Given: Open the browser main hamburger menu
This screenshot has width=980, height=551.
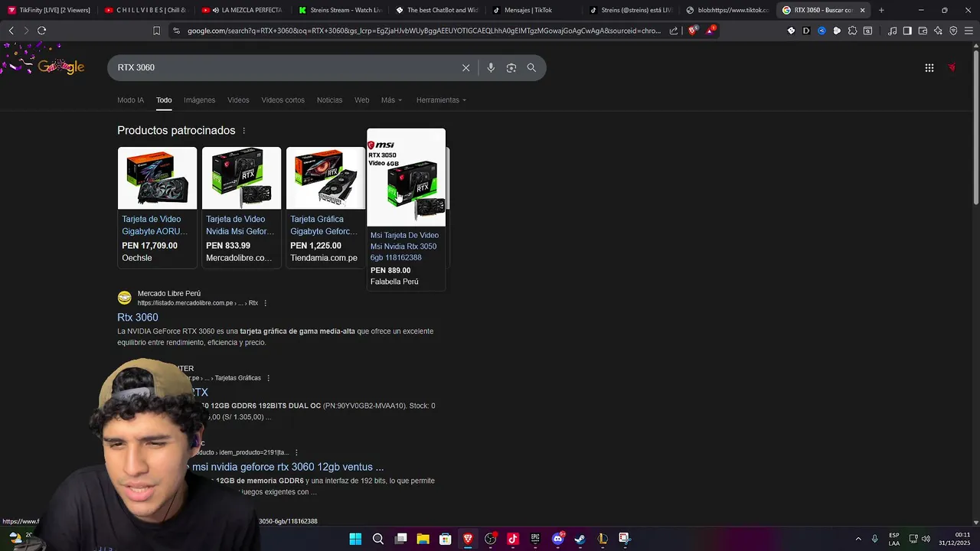Looking at the screenshot, I should (969, 31).
